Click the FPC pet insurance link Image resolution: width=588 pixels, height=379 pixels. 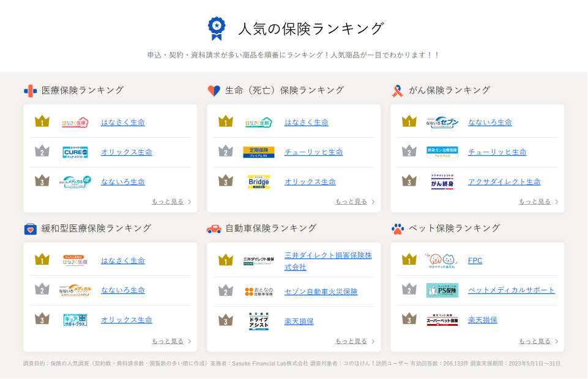[x=475, y=261]
